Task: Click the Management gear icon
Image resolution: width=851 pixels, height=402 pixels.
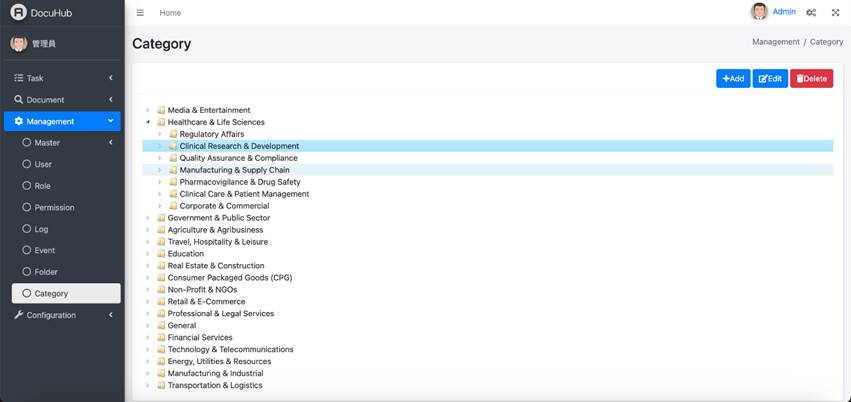Action: pyautogui.click(x=19, y=121)
